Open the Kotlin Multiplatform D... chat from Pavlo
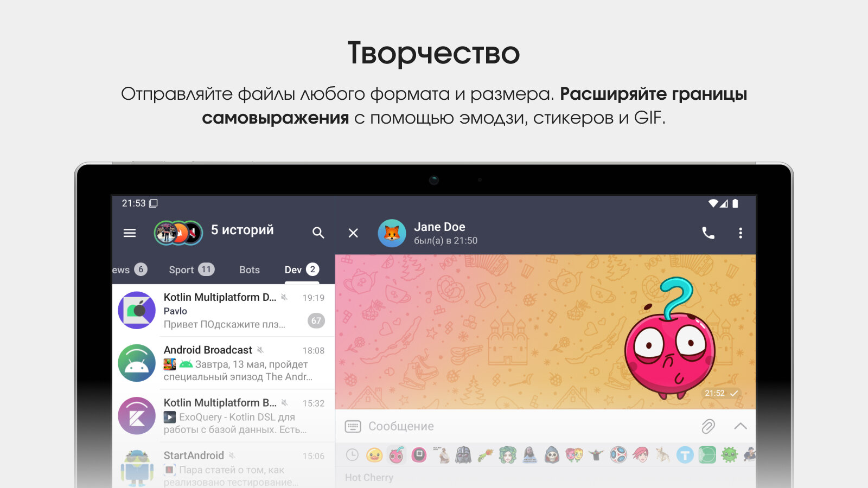868x488 pixels. [x=224, y=311]
